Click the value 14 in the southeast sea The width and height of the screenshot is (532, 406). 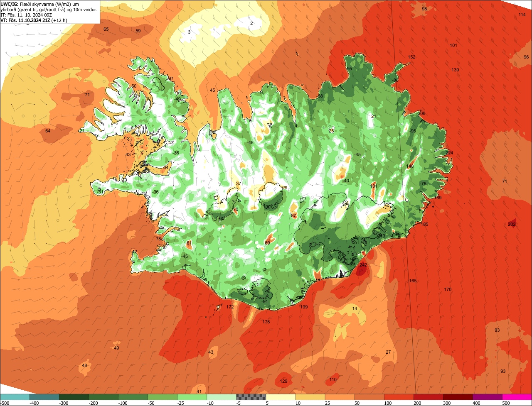click(355, 309)
